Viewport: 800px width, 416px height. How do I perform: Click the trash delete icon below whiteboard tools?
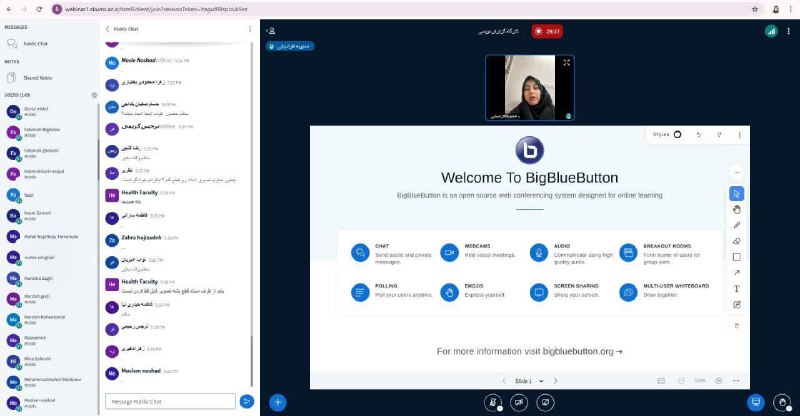click(736, 326)
